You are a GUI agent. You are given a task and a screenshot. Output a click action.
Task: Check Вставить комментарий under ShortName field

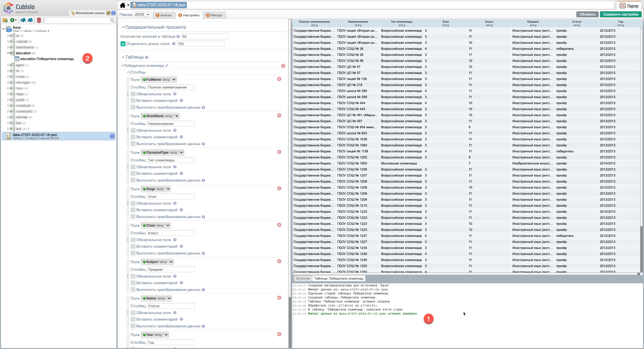pos(133,137)
